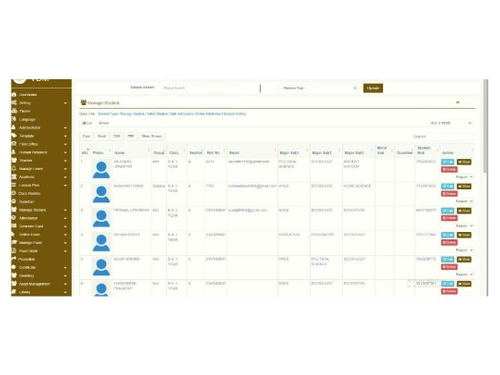Open Guardian in the sidebar

tap(26, 201)
